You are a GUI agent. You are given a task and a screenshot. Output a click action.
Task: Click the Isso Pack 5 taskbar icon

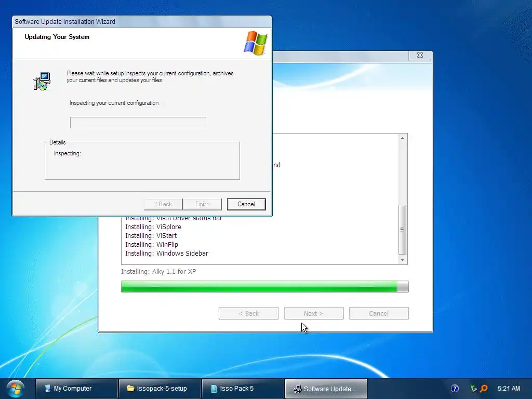click(214, 389)
